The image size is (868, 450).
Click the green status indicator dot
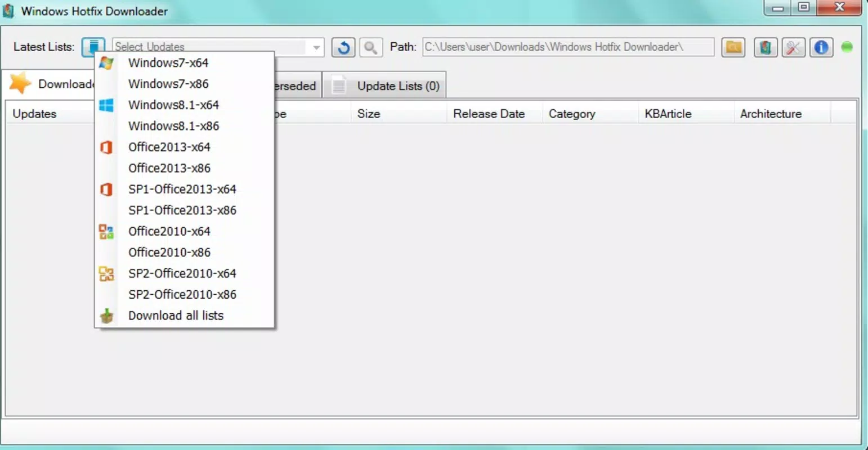[x=847, y=47]
